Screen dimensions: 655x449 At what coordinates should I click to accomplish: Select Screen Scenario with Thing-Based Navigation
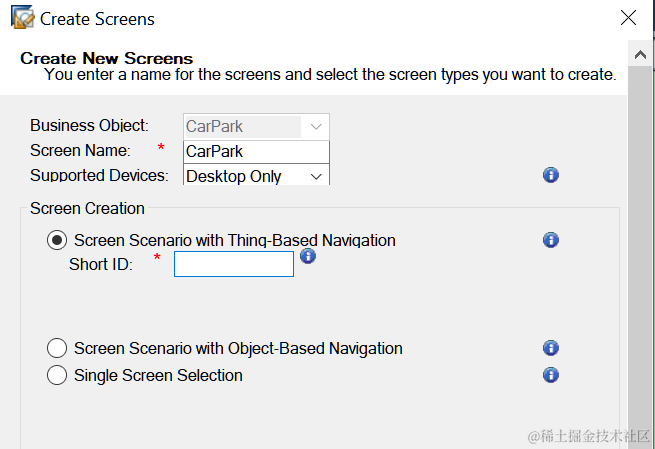click(58, 240)
